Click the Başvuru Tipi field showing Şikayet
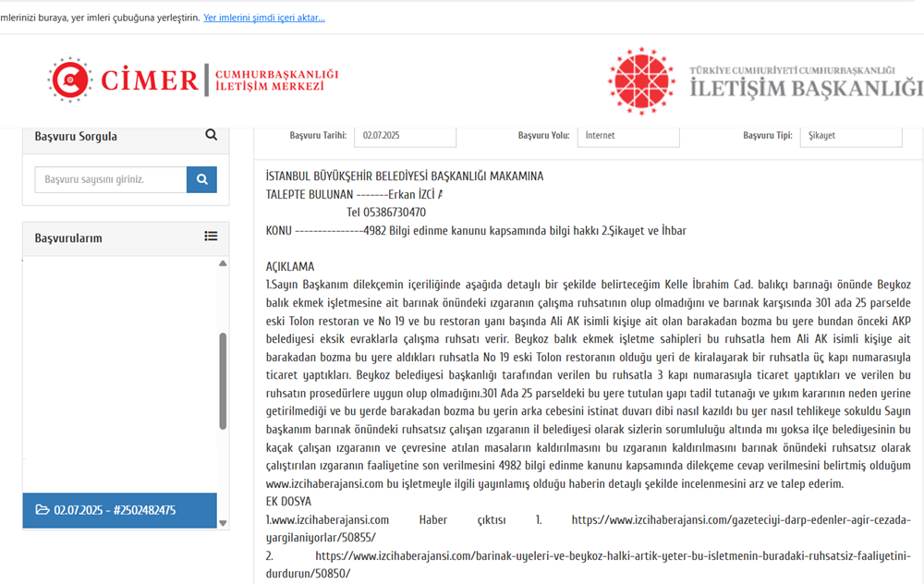Image resolution: width=924 pixels, height=584 pixels. click(x=850, y=136)
